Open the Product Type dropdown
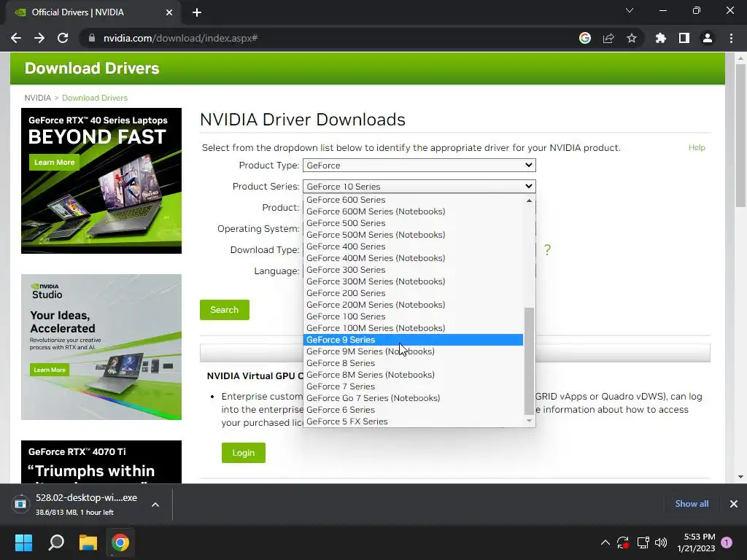Screen dimensions: 747x560 tap(419, 166)
